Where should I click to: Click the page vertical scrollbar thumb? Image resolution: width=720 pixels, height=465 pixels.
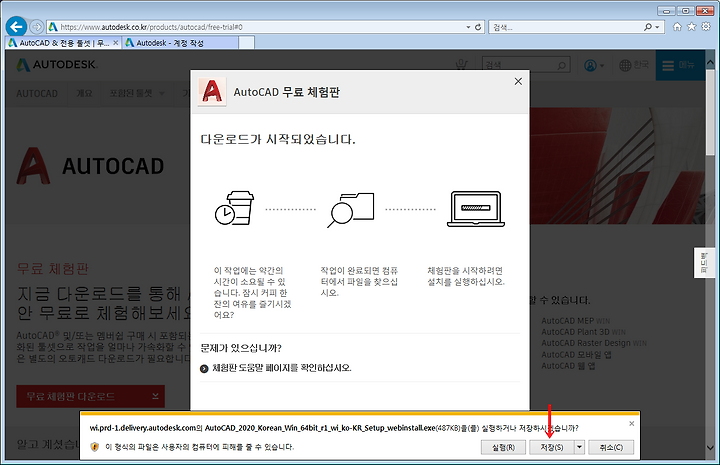pos(710,112)
